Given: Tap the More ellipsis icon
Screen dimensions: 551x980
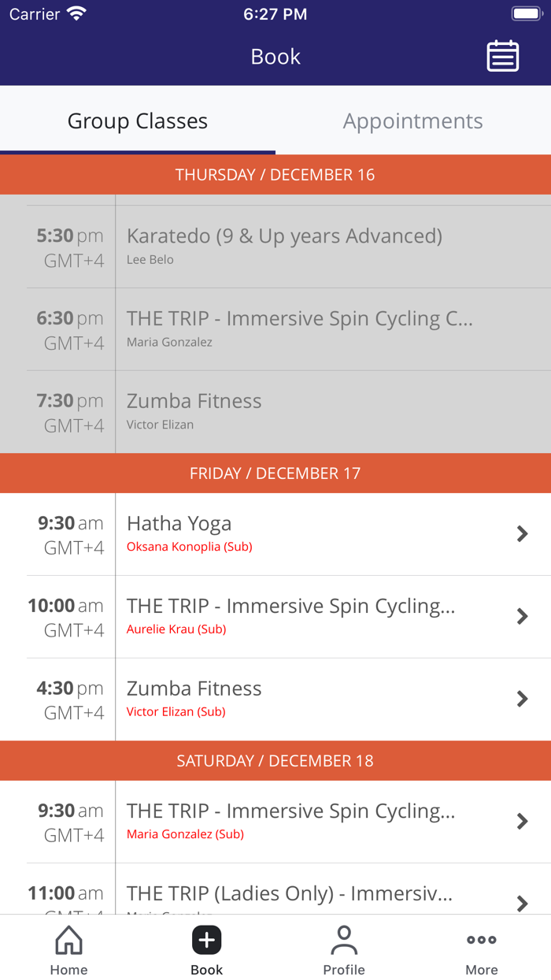Looking at the screenshot, I should coord(481,939).
